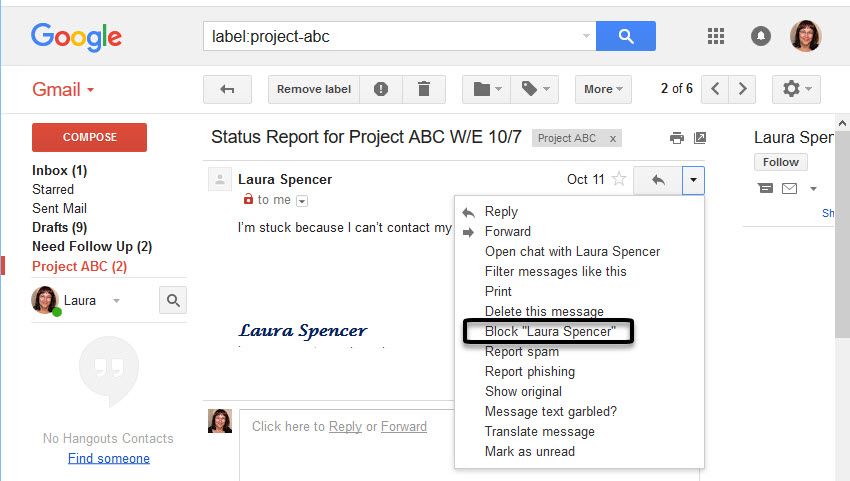The width and height of the screenshot is (850, 481).
Task: Click the back to results arrow
Action: coord(227,89)
